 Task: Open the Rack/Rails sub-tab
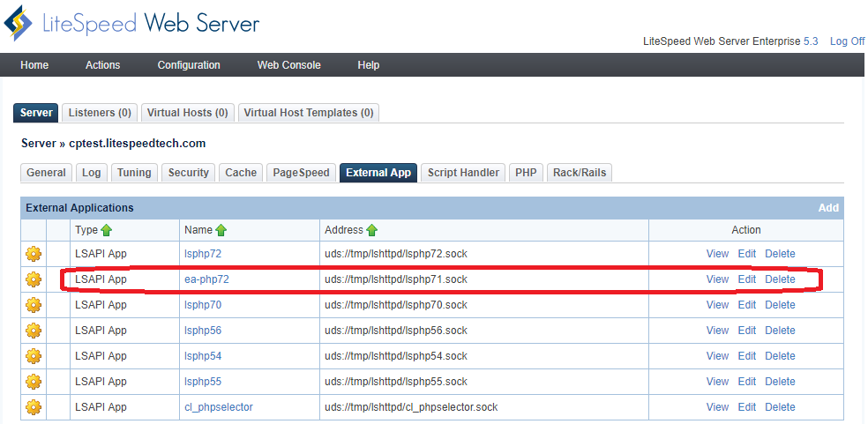pos(580,173)
